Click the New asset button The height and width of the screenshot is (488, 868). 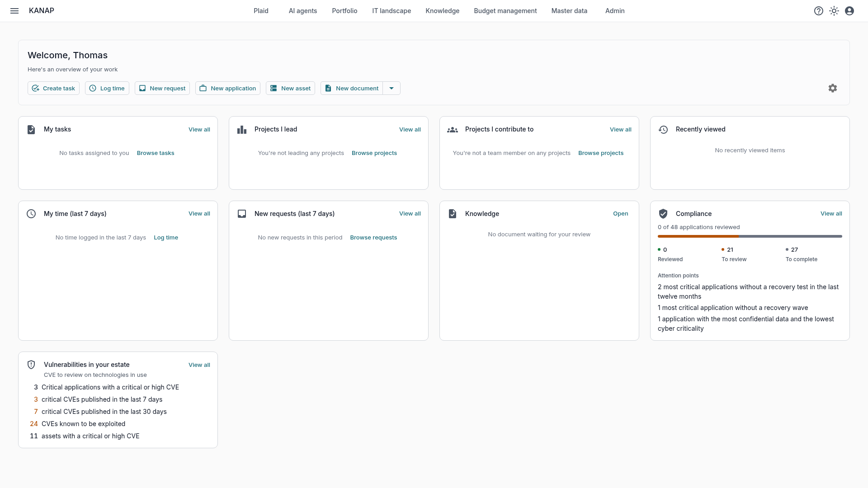pos(290,88)
